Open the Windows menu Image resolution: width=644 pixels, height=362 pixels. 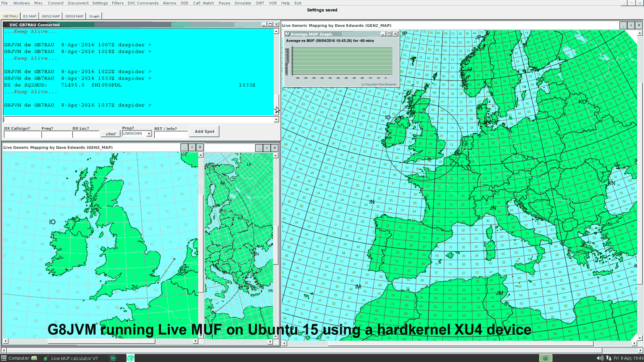21,3
